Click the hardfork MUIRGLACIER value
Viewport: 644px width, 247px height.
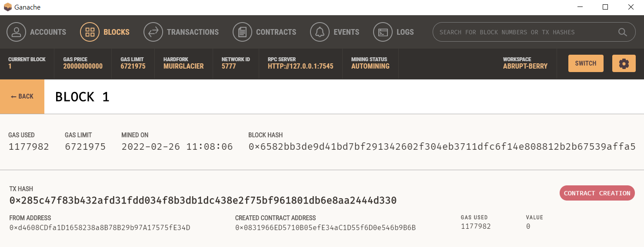[x=184, y=66]
